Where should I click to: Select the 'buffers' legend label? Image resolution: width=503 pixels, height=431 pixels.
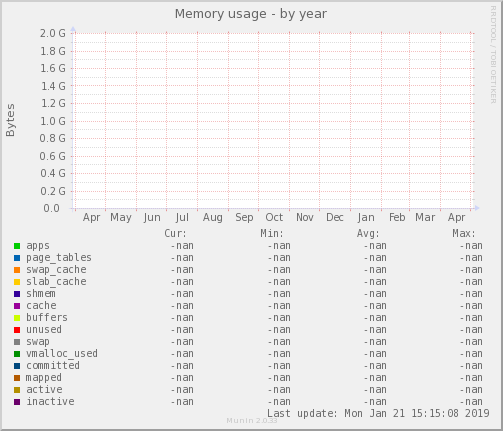point(47,318)
